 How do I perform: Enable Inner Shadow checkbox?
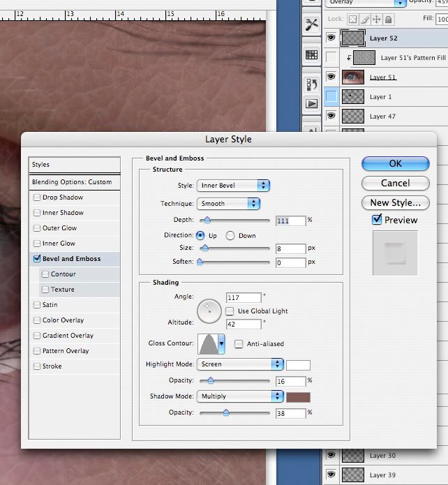tap(37, 213)
